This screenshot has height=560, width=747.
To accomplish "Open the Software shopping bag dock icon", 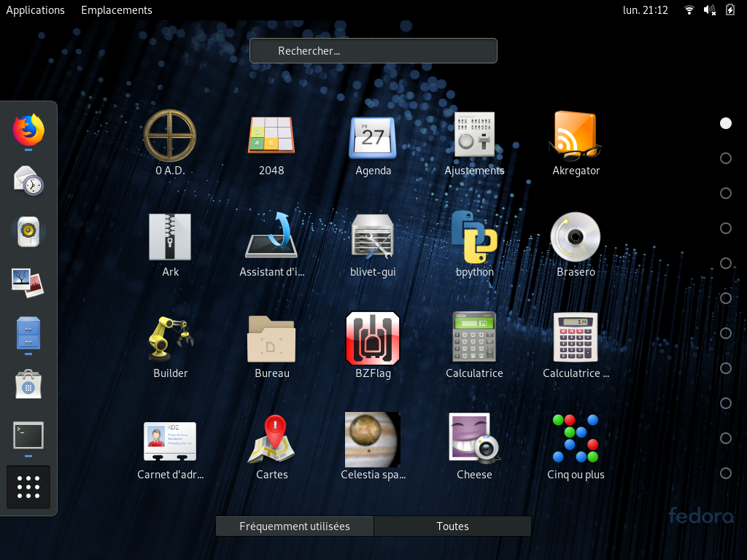I will 28,384.
